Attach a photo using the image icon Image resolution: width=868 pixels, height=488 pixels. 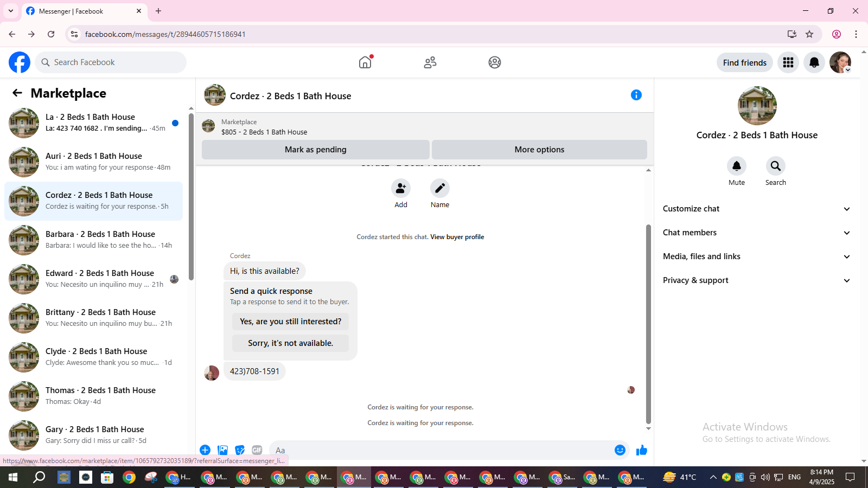[x=222, y=450]
